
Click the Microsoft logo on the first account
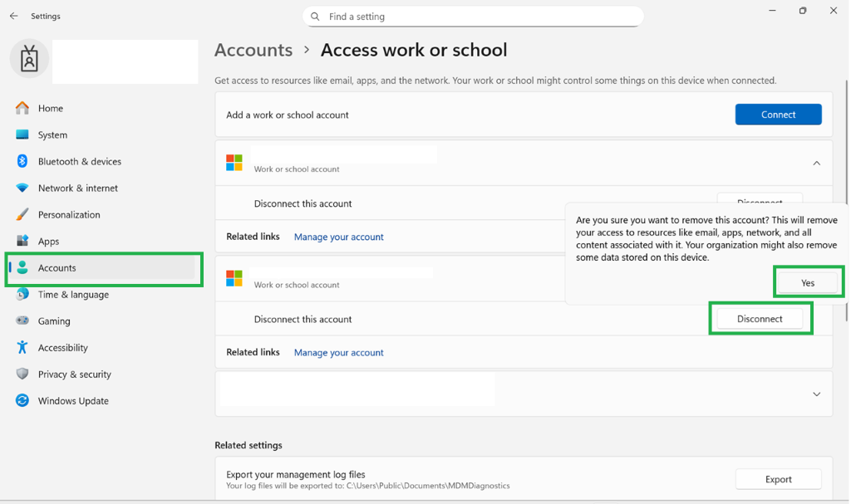pos(234,163)
